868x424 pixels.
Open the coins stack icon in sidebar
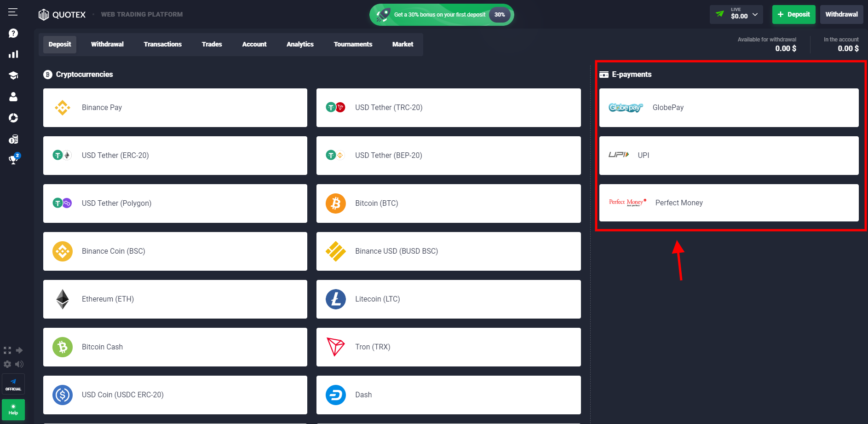(13, 139)
